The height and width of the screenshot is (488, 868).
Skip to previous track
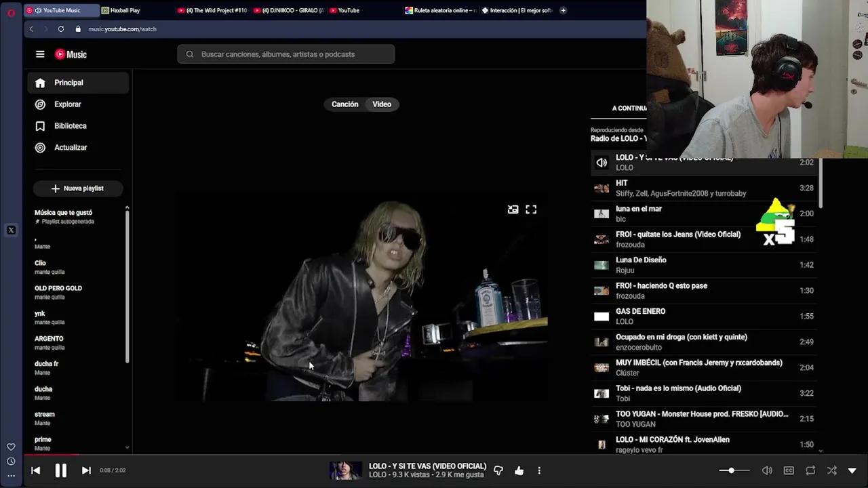(35, 470)
